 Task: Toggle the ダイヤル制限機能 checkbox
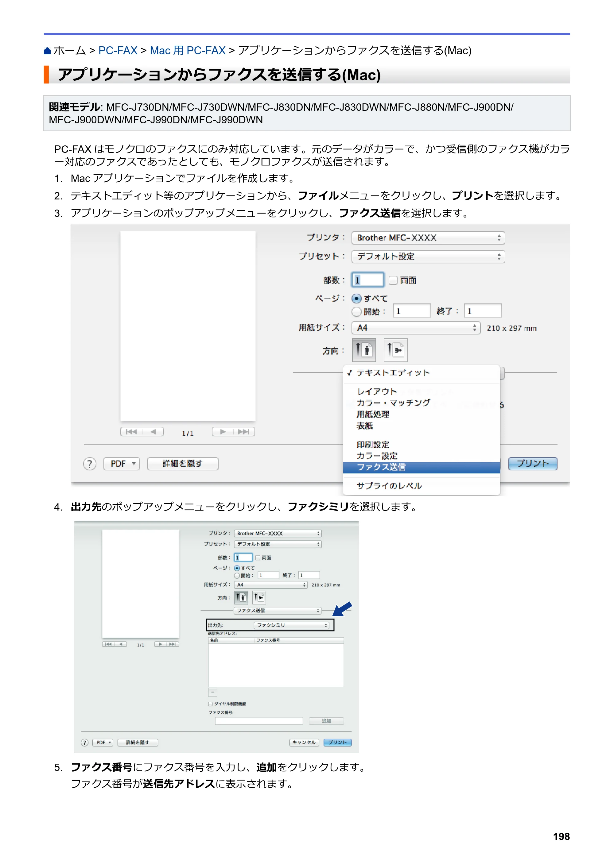pos(210,704)
